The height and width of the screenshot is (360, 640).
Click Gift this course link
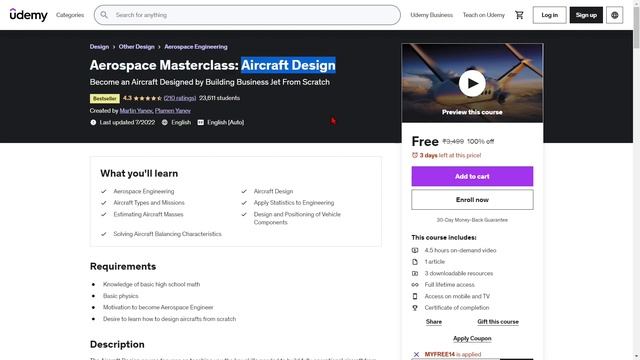pyautogui.click(x=498, y=322)
